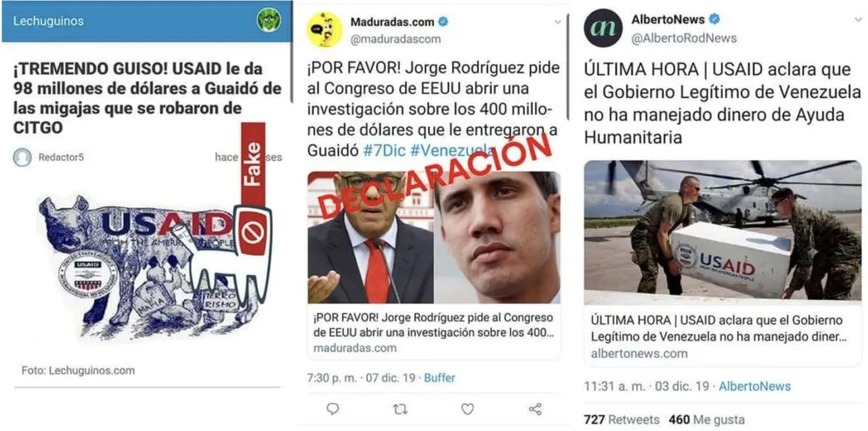Reply to the Maduradas tweet

coord(332,409)
